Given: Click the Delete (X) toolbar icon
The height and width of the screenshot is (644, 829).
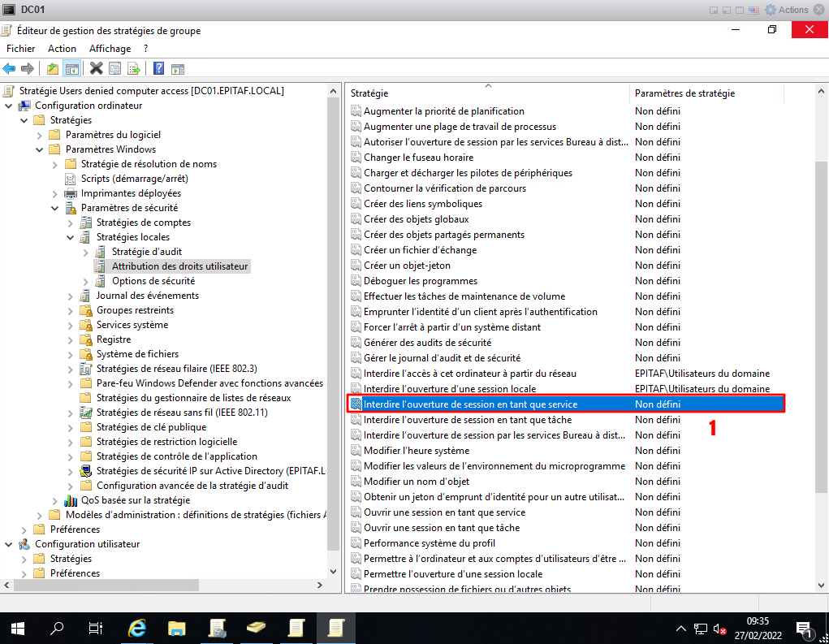Looking at the screenshot, I should [x=96, y=68].
